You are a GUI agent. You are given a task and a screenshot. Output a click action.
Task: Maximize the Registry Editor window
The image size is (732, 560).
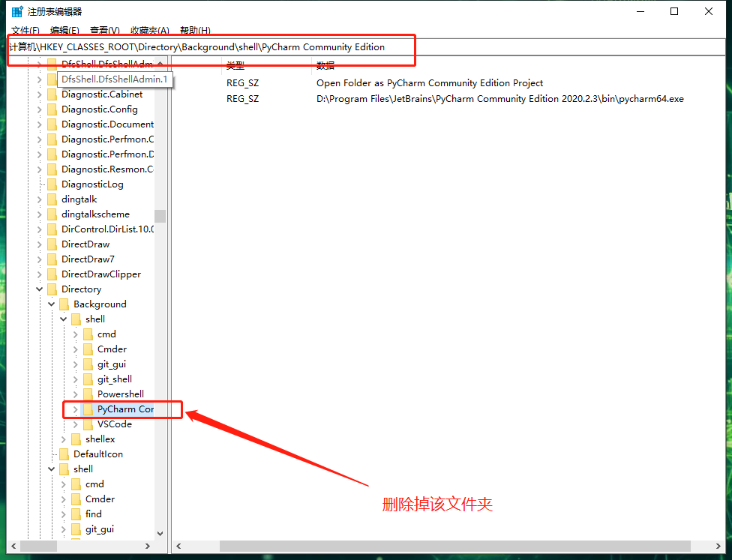click(674, 11)
